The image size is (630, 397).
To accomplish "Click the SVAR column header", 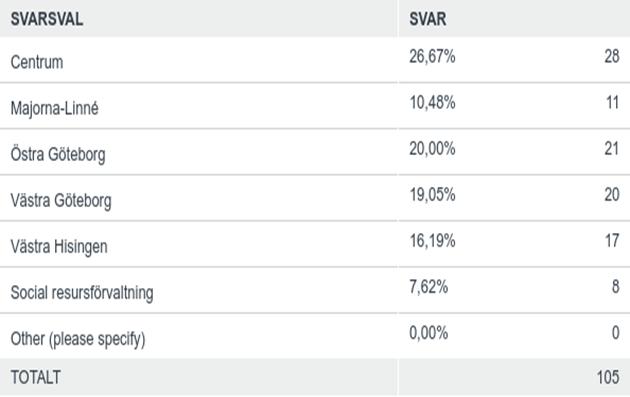I will click(x=428, y=19).
